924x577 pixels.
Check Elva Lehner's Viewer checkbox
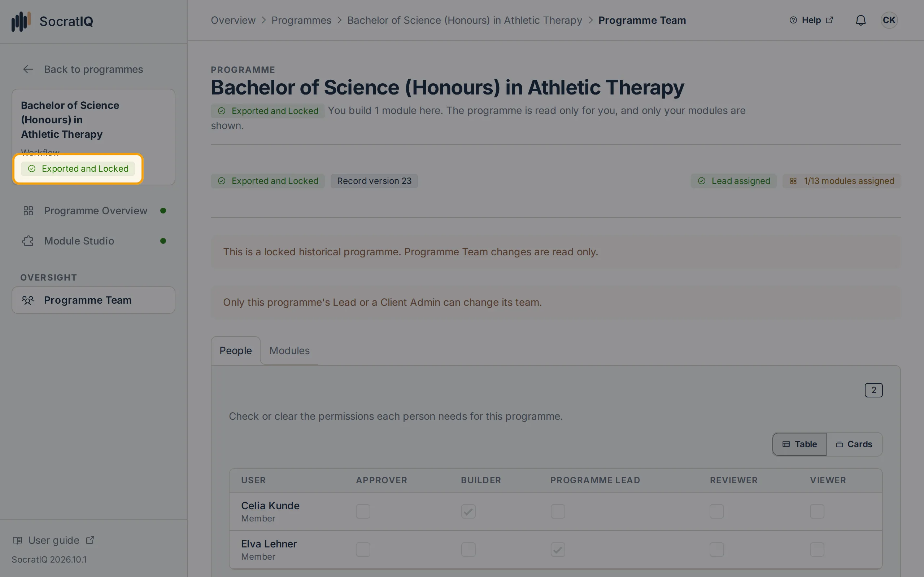[817, 550]
